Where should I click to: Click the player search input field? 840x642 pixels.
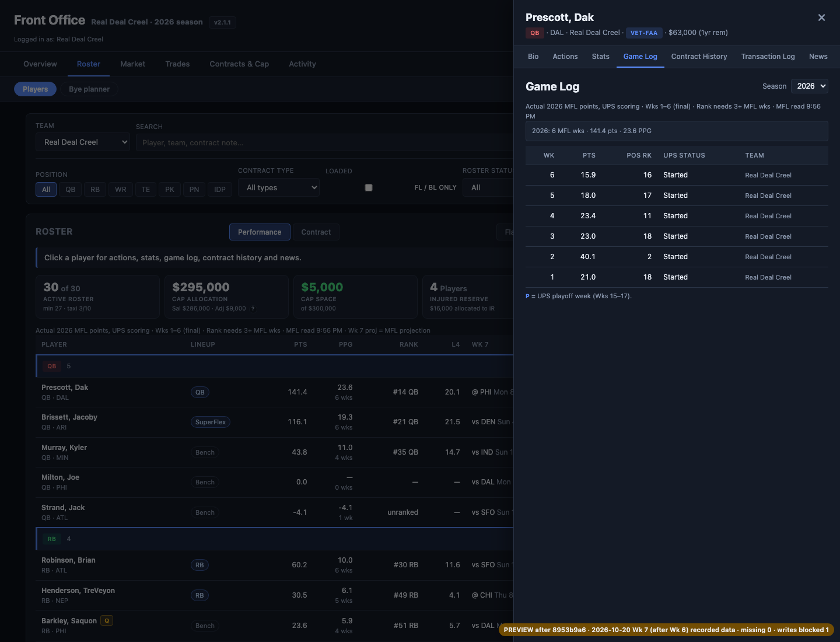324,142
